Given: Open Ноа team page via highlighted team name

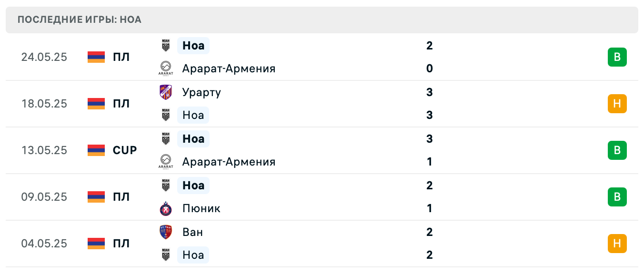Looking at the screenshot, I should tap(193, 46).
